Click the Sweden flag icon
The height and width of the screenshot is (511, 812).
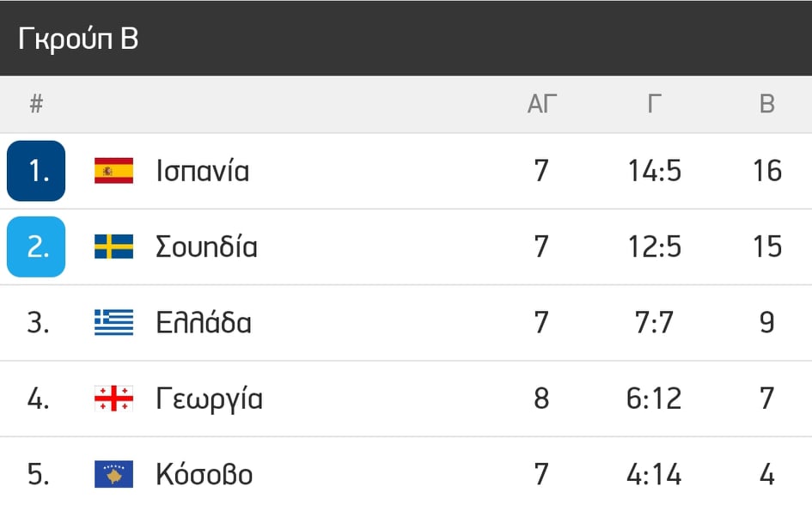114,246
